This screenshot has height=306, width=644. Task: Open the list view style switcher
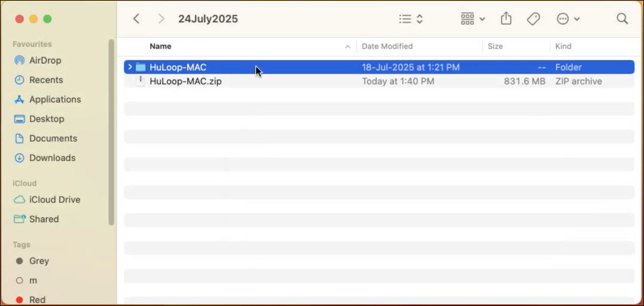[x=411, y=19]
